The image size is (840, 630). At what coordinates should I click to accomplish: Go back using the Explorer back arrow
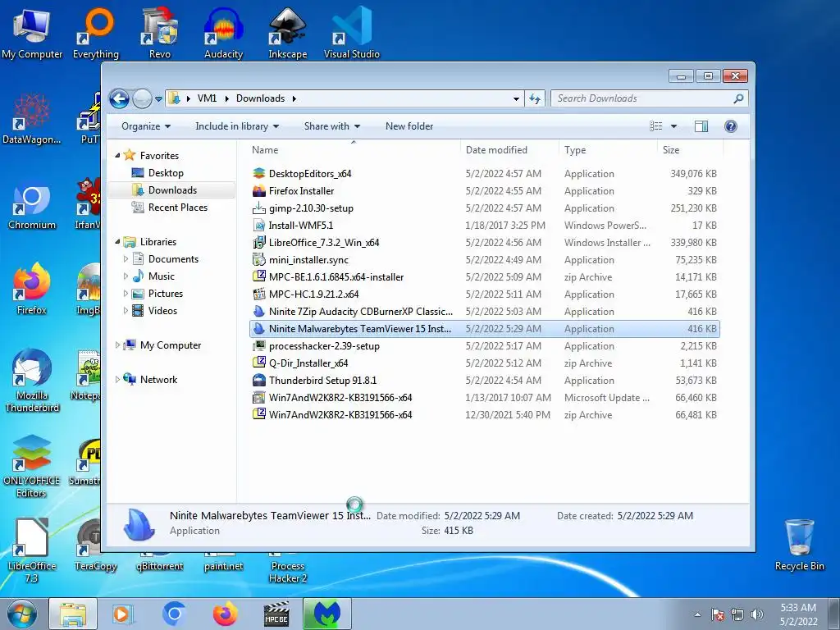[119, 98]
